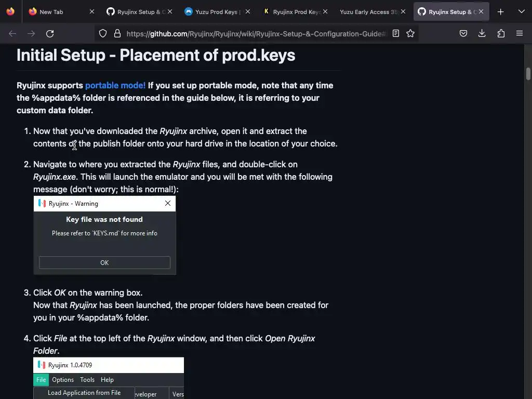Open the portable mode! link
This screenshot has height=399, width=532.
click(x=115, y=85)
